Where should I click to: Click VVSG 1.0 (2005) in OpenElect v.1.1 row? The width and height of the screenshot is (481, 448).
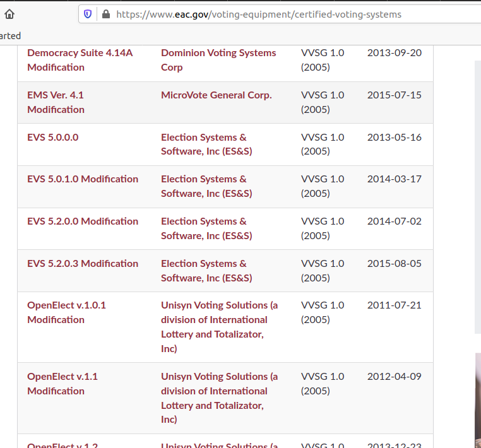[323, 384]
